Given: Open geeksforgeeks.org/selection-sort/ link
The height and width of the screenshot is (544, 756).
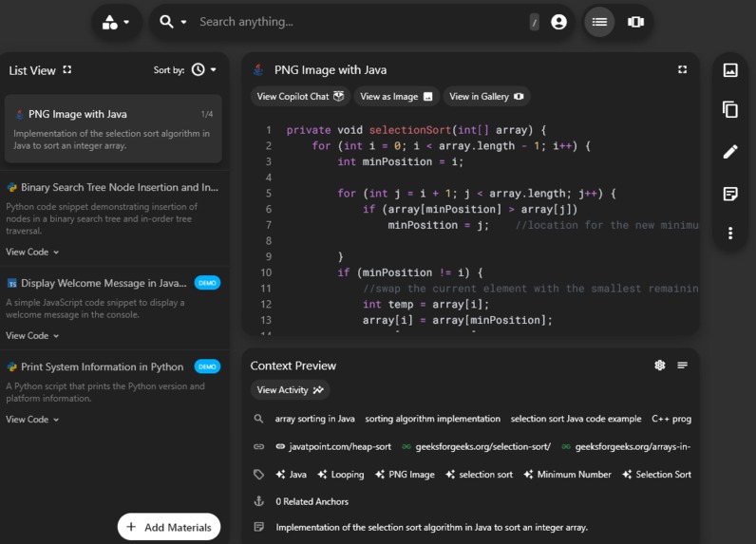Looking at the screenshot, I should [477, 446].
